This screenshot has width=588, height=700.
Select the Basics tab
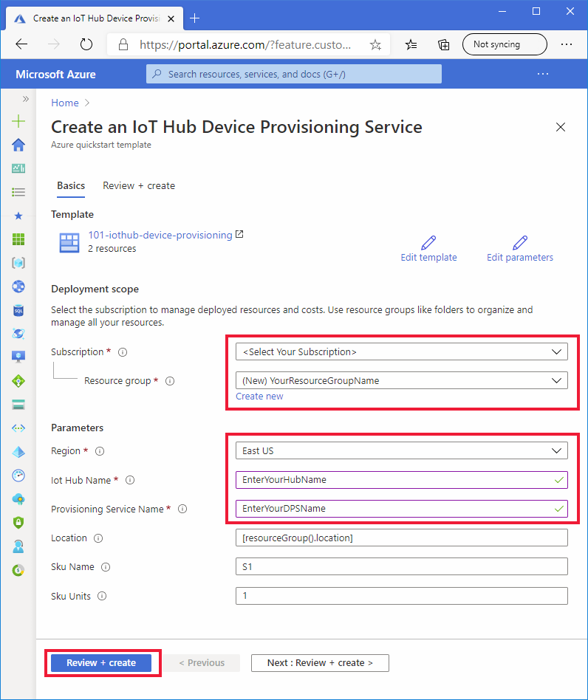pyautogui.click(x=71, y=186)
